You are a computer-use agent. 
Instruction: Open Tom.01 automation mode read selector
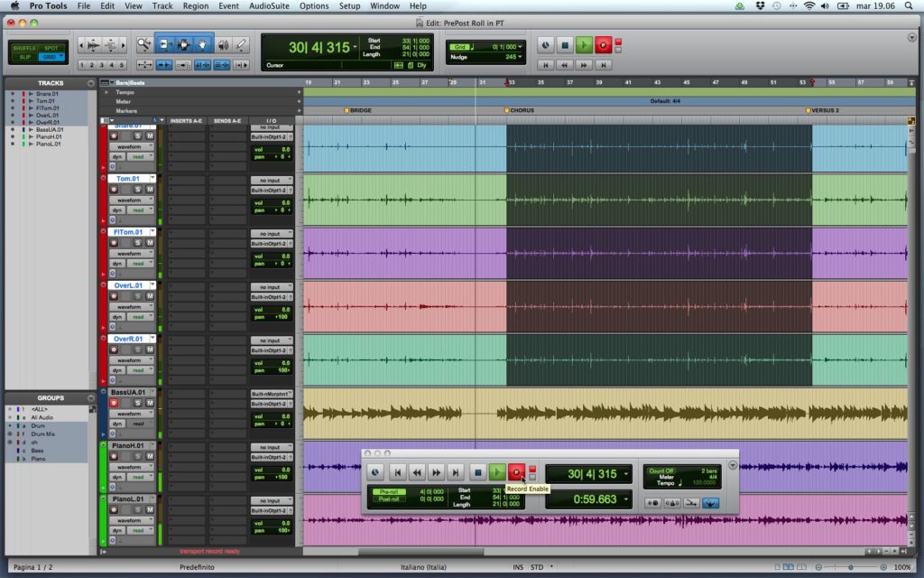pyautogui.click(x=140, y=210)
